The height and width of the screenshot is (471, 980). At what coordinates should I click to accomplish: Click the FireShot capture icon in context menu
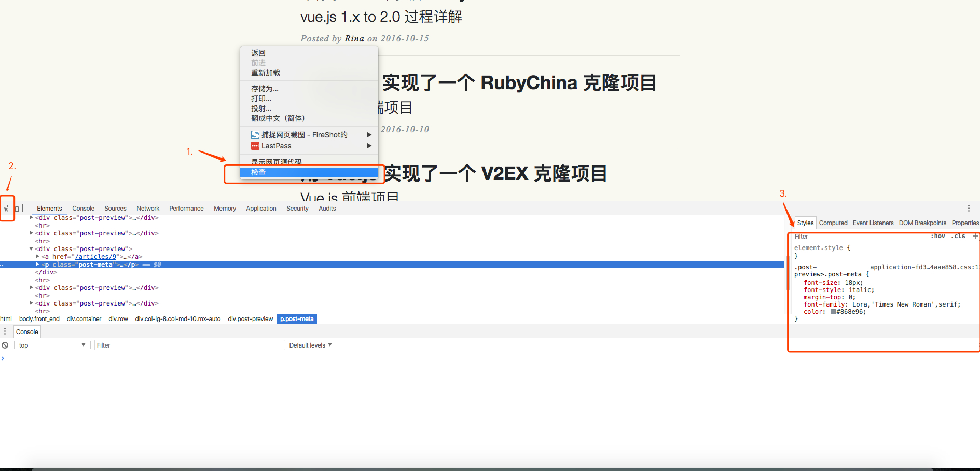255,135
